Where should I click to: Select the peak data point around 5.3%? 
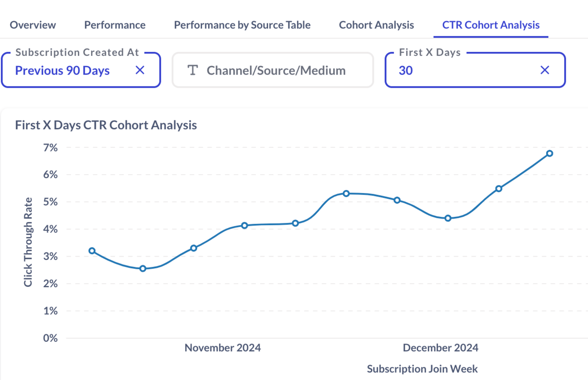(346, 193)
